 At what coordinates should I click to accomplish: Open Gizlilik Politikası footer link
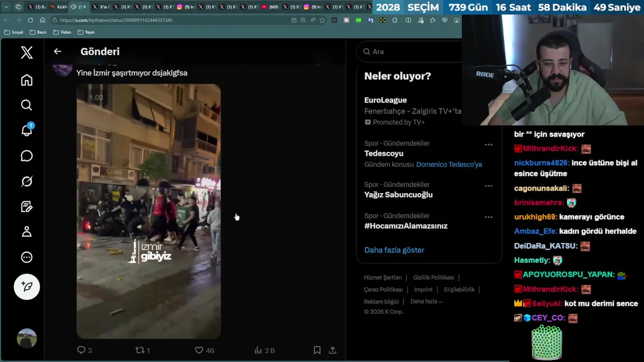pos(434,278)
